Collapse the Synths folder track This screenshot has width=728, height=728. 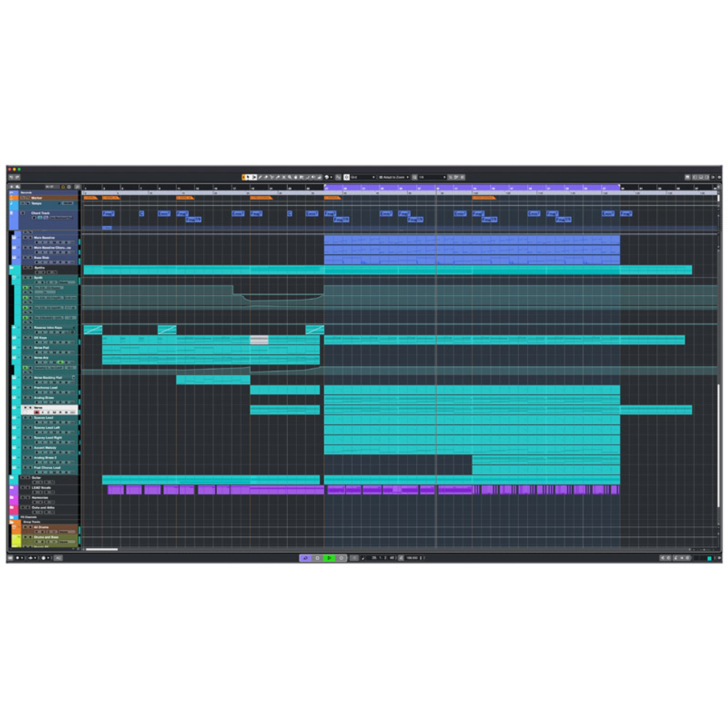(x=12, y=267)
